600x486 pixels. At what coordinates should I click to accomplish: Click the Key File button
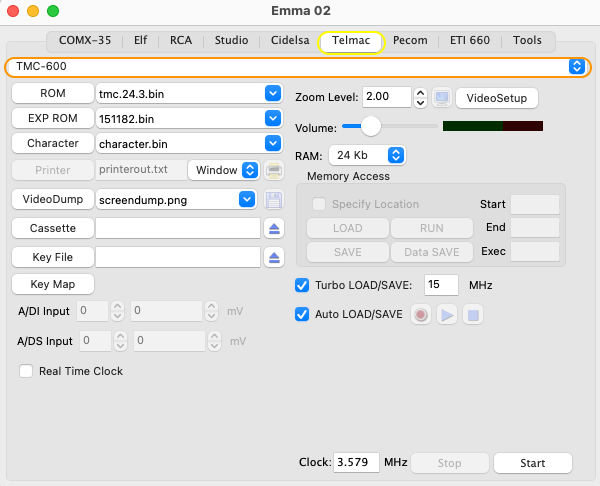pos(53,257)
